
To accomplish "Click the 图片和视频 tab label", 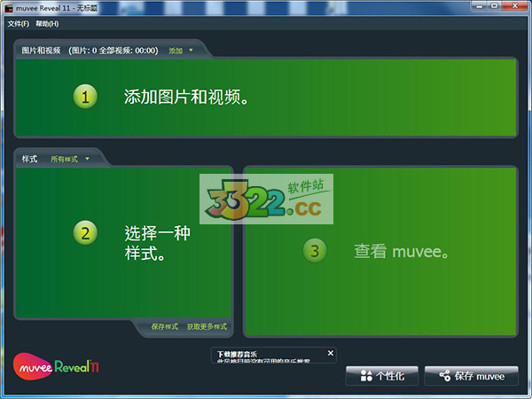I will click(41, 51).
